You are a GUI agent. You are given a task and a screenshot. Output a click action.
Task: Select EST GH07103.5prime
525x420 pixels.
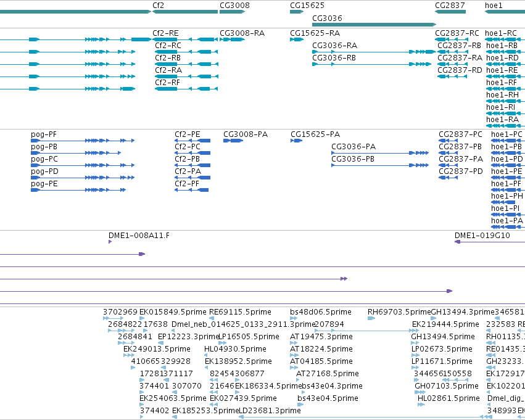[420, 392]
